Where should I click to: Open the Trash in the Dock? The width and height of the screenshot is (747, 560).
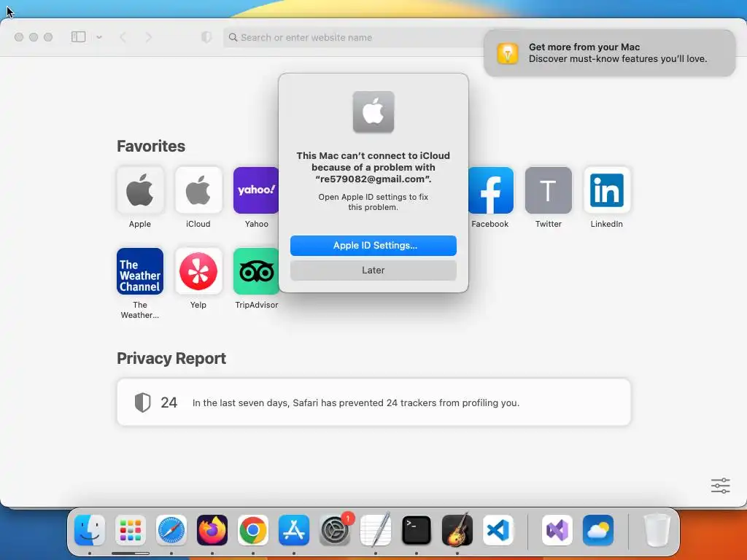coord(657,530)
